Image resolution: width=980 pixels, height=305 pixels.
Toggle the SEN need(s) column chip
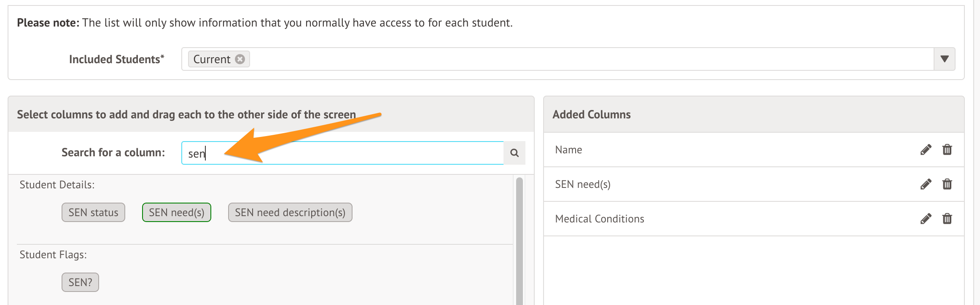[176, 212]
